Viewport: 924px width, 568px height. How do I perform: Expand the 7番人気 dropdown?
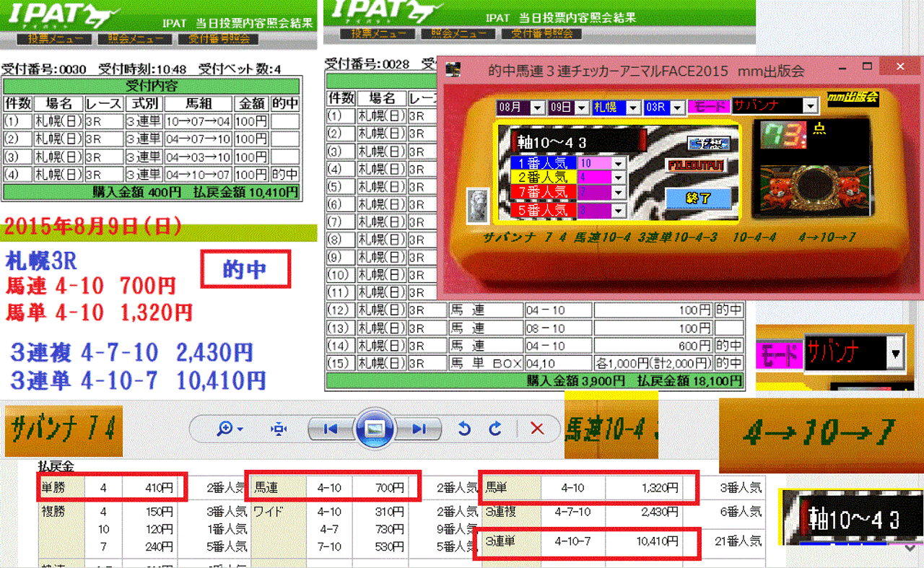(x=618, y=193)
